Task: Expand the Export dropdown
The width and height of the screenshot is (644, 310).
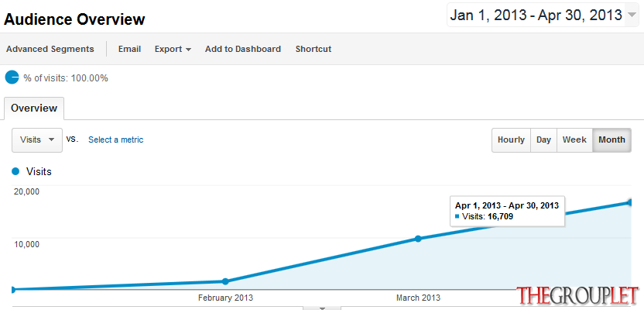Action: click(x=173, y=49)
